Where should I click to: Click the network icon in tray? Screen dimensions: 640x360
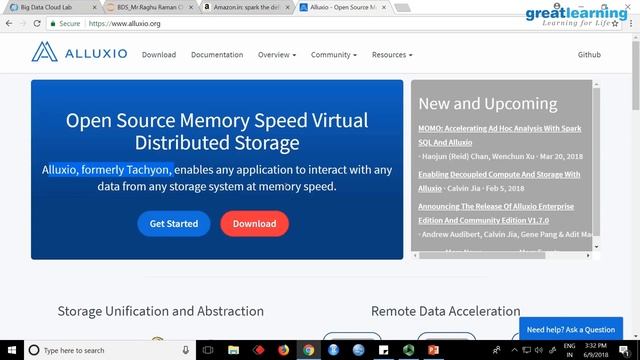(x=527, y=350)
